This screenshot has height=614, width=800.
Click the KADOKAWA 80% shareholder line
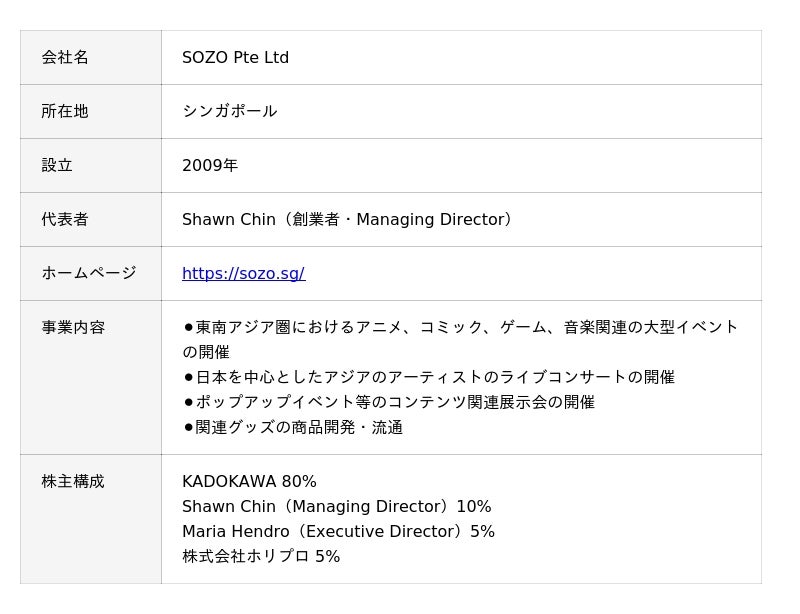pos(249,481)
